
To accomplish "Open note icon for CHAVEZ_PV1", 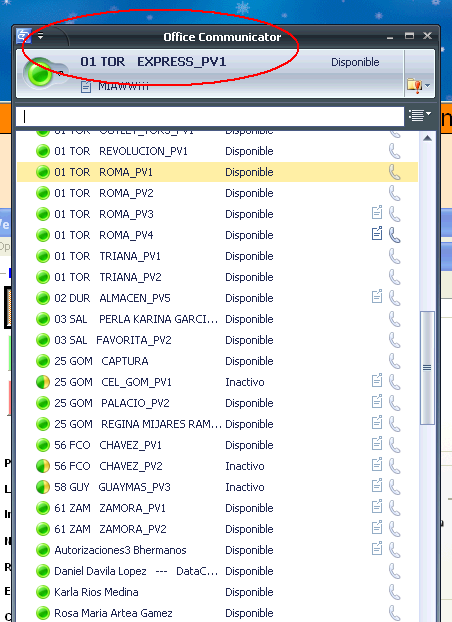I will (x=377, y=443).
